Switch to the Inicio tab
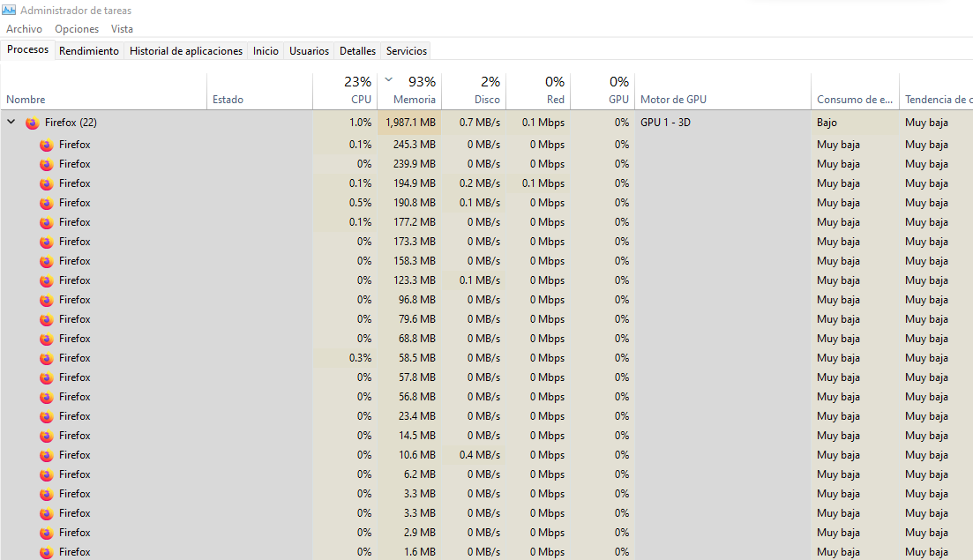 point(266,51)
